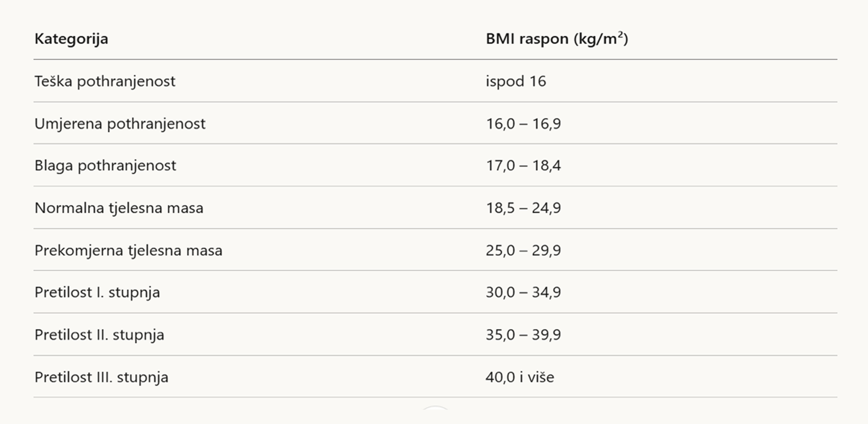Select the Teška pothranjenost cell
The image size is (868, 424).
(105, 82)
